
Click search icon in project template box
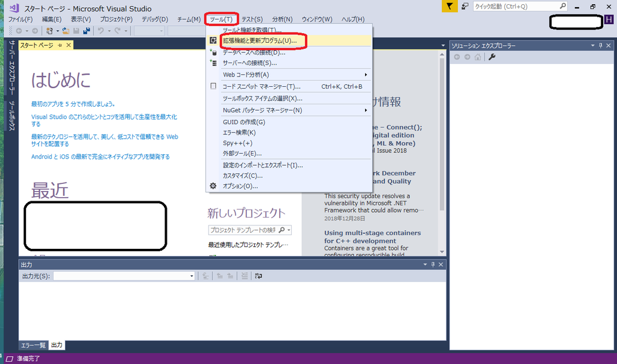click(282, 230)
